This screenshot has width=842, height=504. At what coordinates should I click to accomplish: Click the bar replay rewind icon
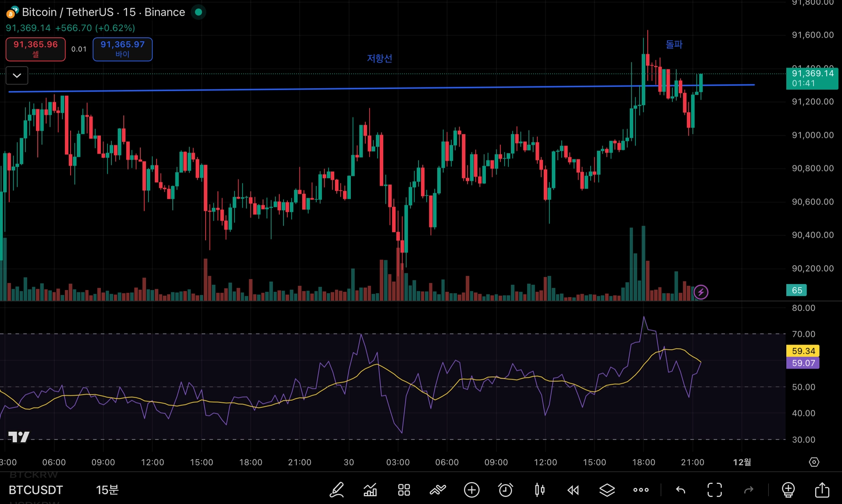[573, 490]
